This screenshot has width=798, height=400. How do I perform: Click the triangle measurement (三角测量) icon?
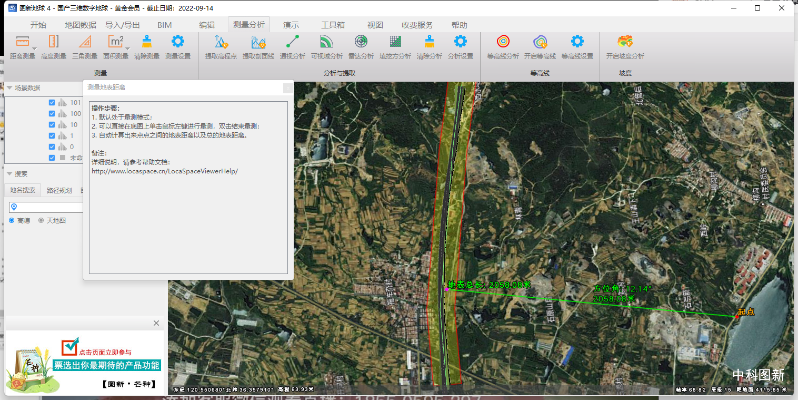(85, 42)
